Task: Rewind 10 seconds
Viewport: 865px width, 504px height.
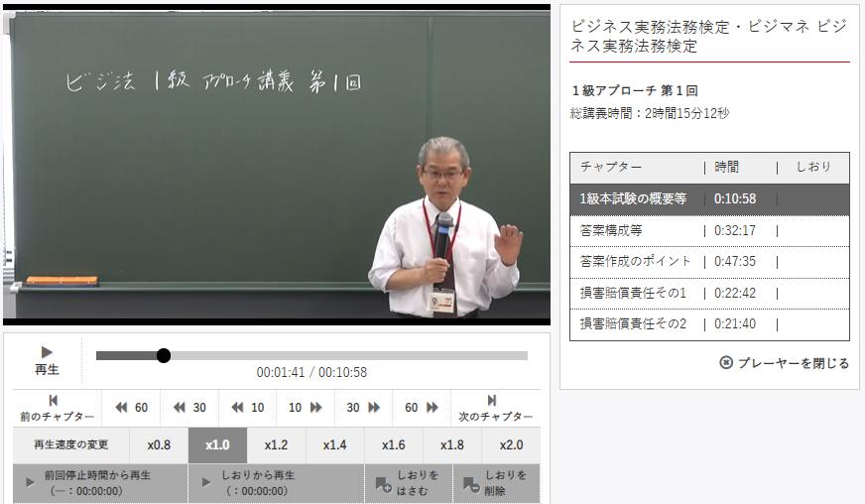Action: coord(248,408)
